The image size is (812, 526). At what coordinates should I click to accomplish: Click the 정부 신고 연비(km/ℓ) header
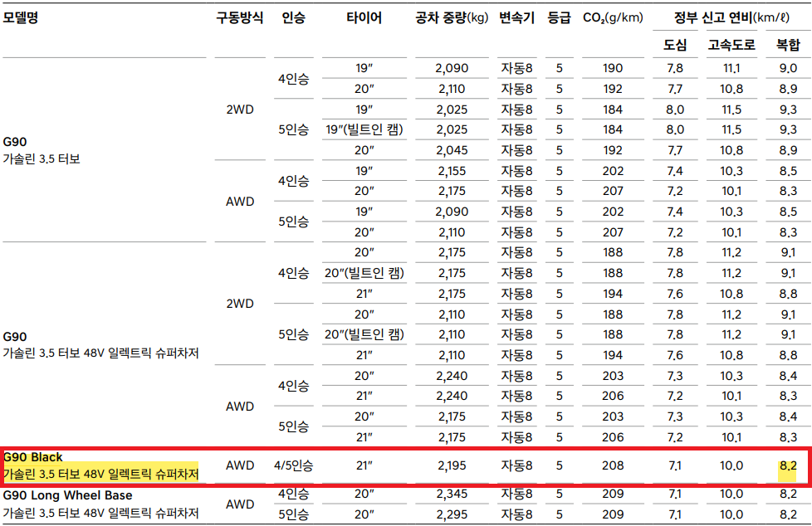point(731,18)
